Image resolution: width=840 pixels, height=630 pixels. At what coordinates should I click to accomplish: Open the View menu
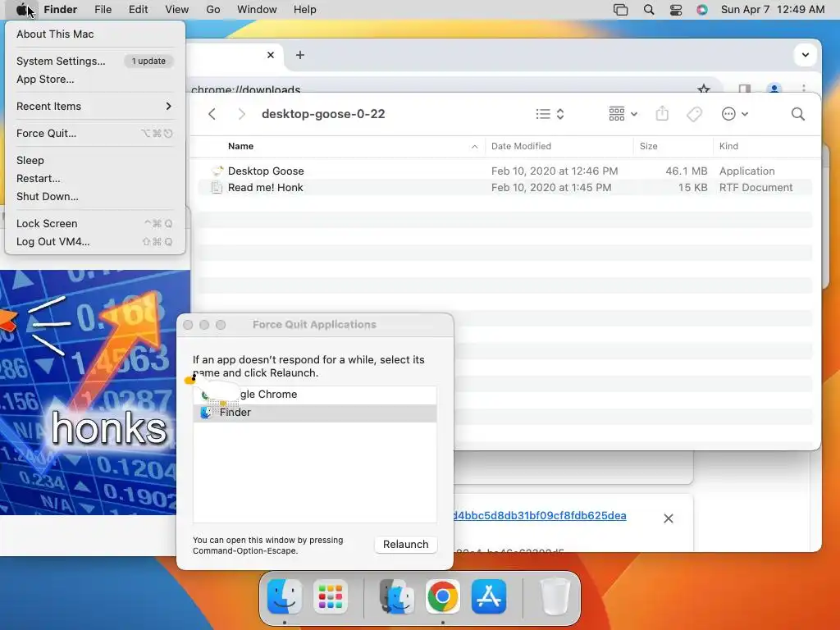coord(177,10)
